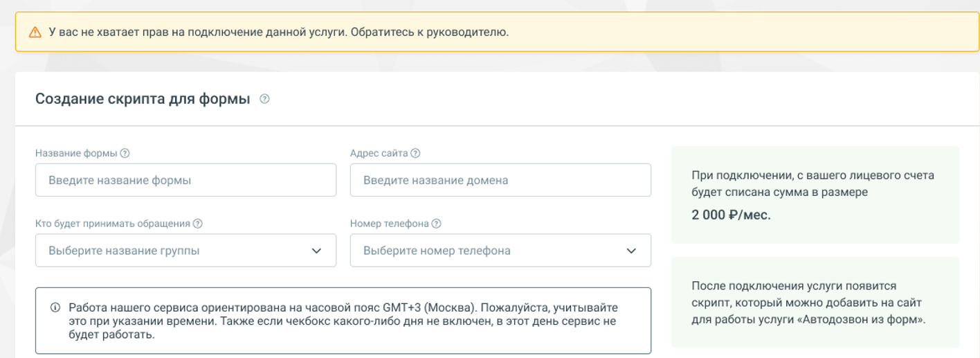Image resolution: width=980 pixels, height=358 pixels.
Task: Click the "2 000 ₽/мес." price text
Action: click(x=731, y=215)
